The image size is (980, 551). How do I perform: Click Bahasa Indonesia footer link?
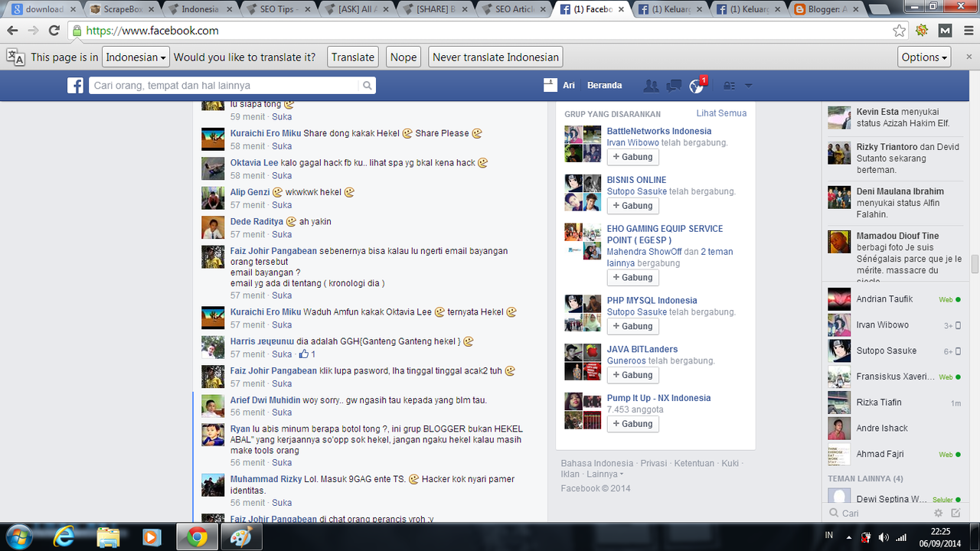pyautogui.click(x=597, y=463)
